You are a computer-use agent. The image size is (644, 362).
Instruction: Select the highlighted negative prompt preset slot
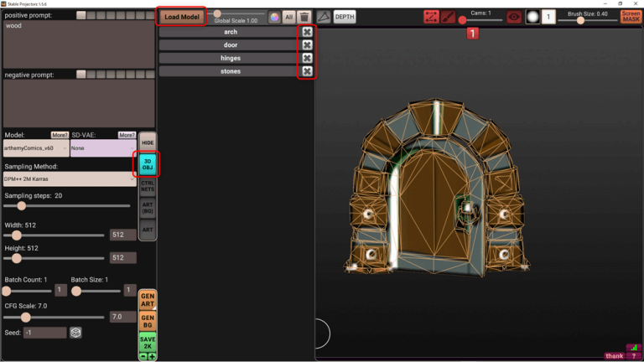[x=80, y=75]
